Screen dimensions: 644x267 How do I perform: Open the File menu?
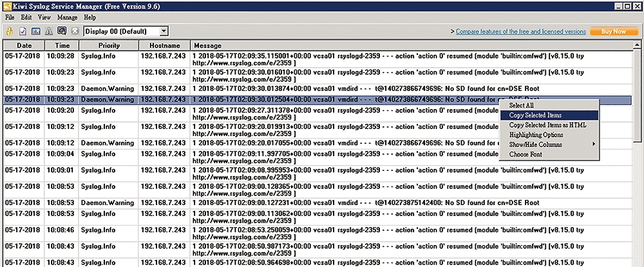click(10, 17)
